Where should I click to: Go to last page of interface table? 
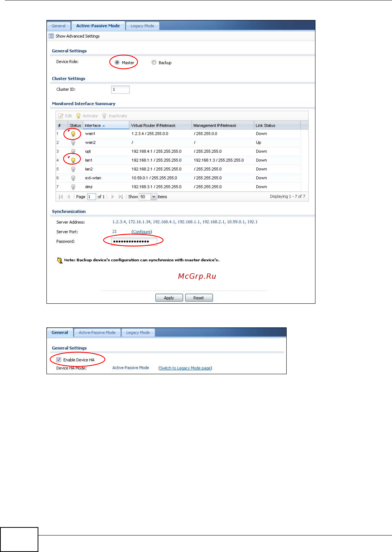point(121,197)
